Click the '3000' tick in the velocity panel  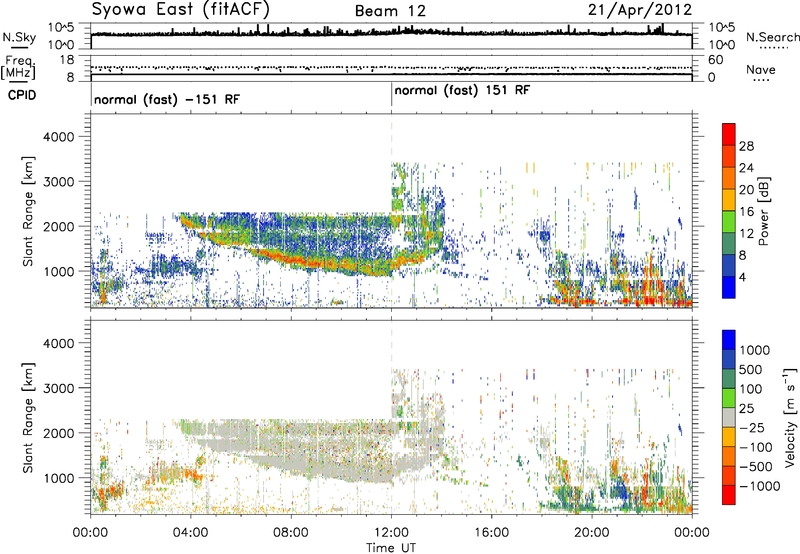point(58,388)
